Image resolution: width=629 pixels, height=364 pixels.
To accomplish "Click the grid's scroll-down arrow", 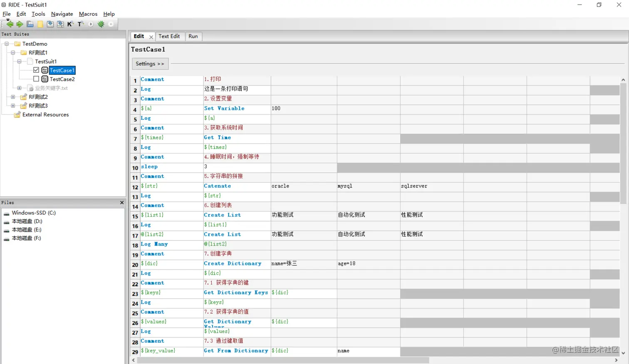I will [x=623, y=353].
